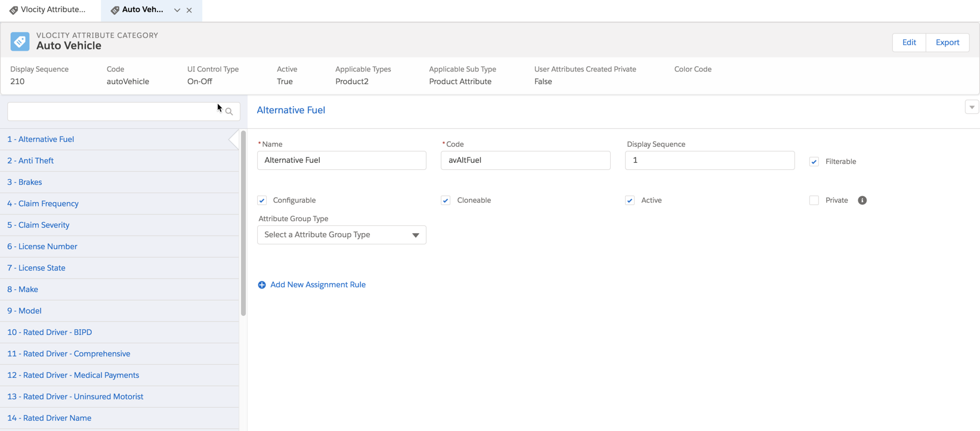Click the search magnifier icon in sidebar
The width and height of the screenshot is (980, 431).
229,111
